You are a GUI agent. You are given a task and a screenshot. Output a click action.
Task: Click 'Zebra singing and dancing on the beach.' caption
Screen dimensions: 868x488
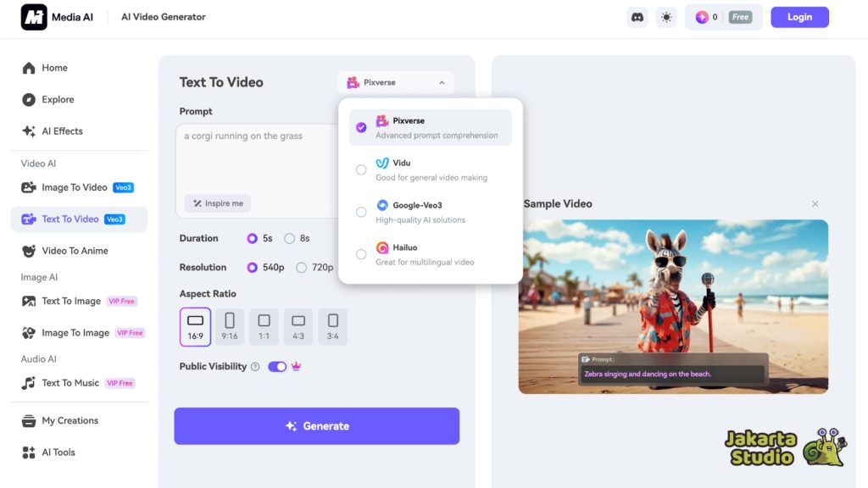[x=648, y=374]
